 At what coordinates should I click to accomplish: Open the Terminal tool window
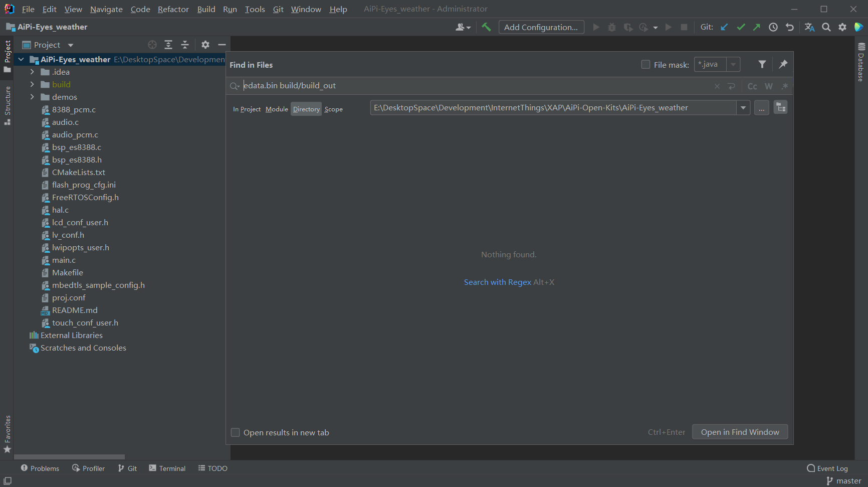tap(167, 468)
